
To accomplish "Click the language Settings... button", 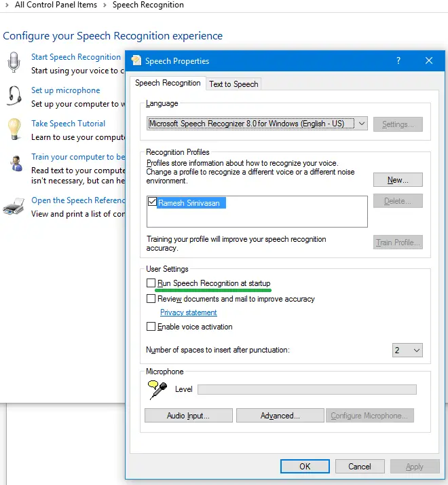I will (x=398, y=124).
